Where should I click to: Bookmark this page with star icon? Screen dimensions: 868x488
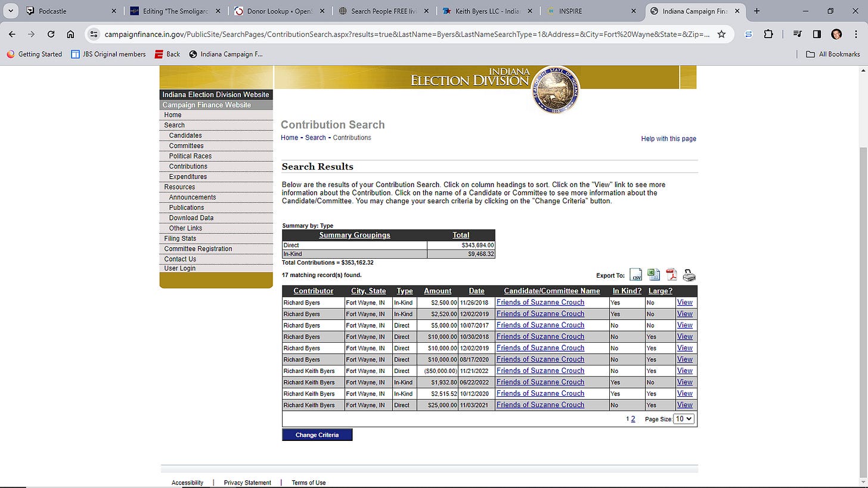click(x=721, y=34)
